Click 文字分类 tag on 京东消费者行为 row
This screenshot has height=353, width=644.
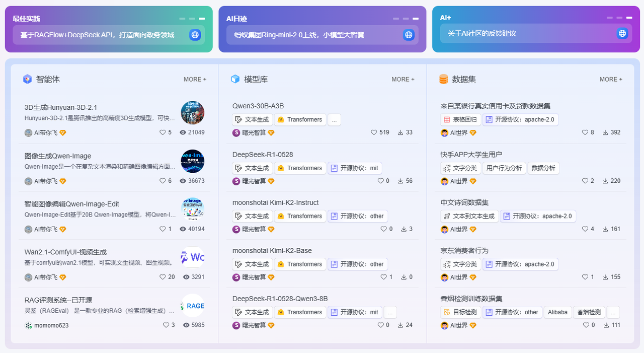point(460,264)
